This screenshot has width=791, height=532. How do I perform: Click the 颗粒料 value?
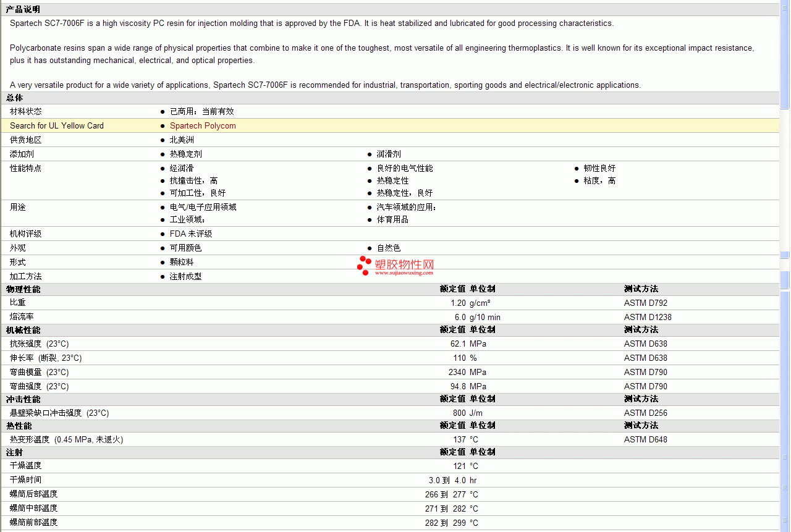pyautogui.click(x=182, y=262)
